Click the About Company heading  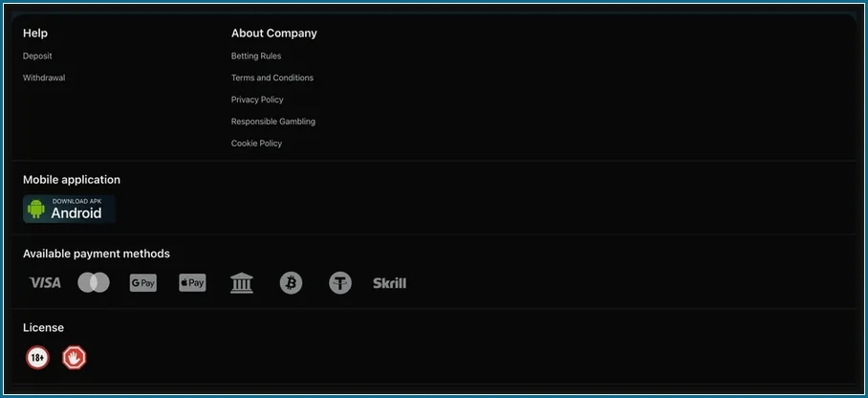click(274, 33)
